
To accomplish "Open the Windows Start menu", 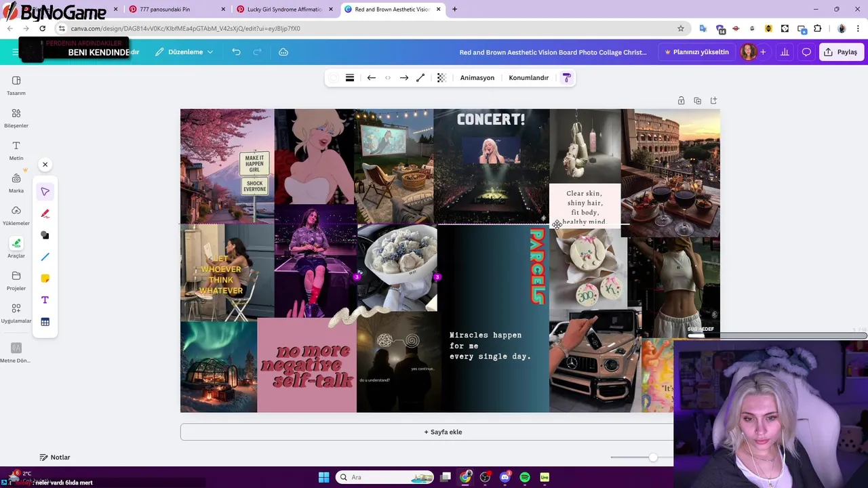I will (x=323, y=477).
